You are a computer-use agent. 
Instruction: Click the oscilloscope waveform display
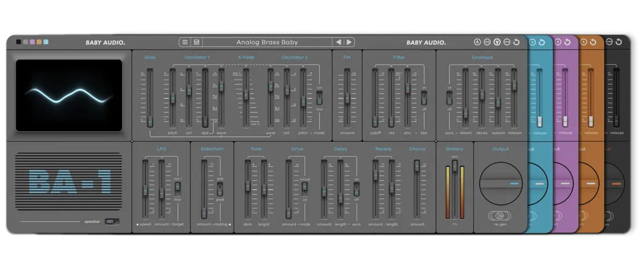point(69,95)
